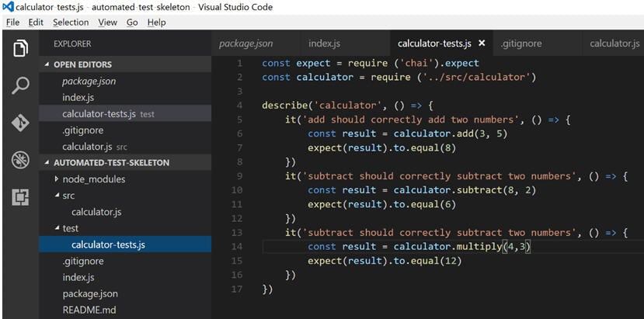This screenshot has width=644, height=319.
Task: Open README.md in the project tree
Action: point(125,310)
